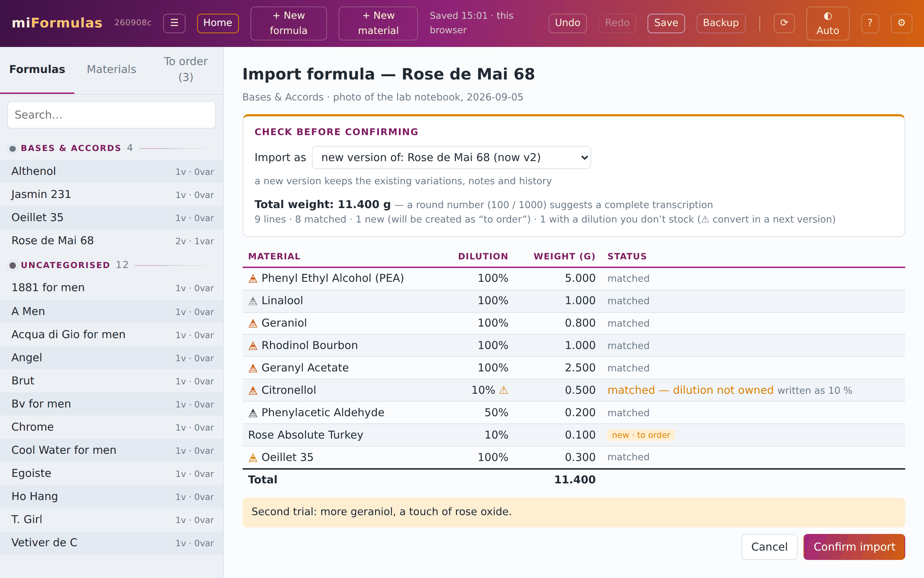
Task: Click the hazard triangle beside Citronellol name
Action: tap(253, 390)
